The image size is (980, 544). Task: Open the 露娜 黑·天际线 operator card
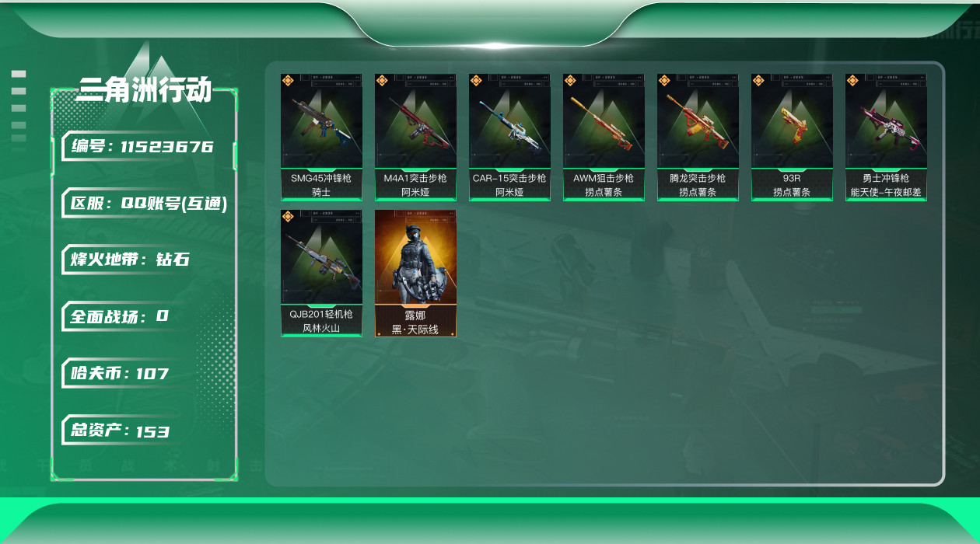tap(415, 274)
